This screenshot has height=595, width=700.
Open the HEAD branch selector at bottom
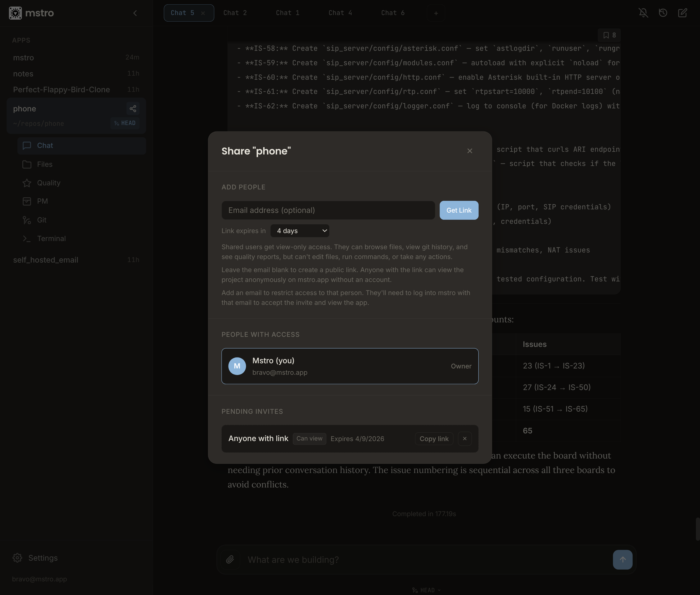[x=426, y=590]
